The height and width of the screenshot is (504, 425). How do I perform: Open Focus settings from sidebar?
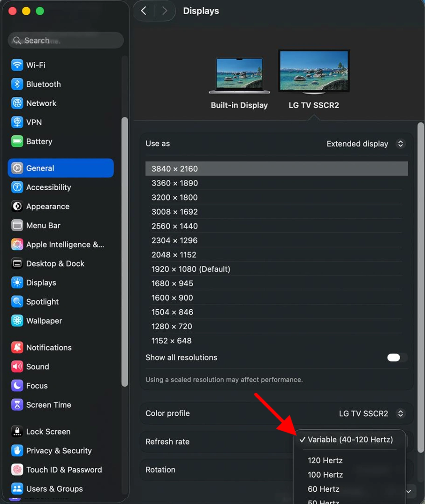pos(37,385)
